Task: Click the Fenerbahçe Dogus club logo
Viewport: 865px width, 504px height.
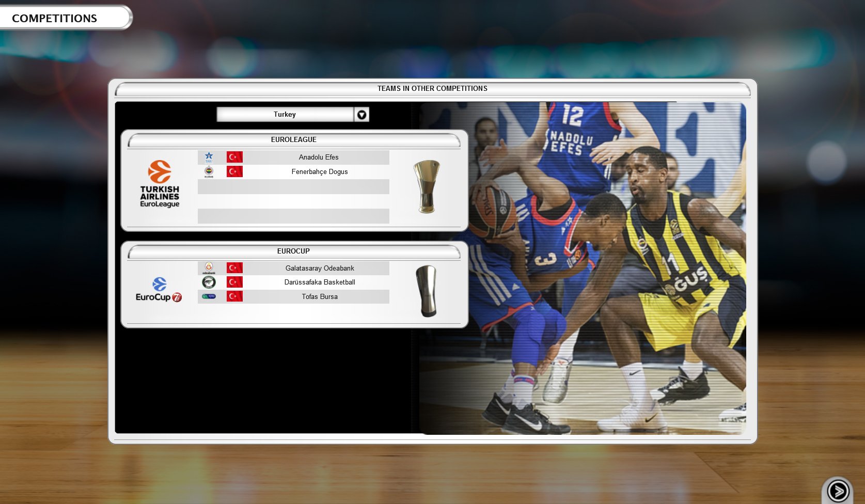Action: pos(209,171)
